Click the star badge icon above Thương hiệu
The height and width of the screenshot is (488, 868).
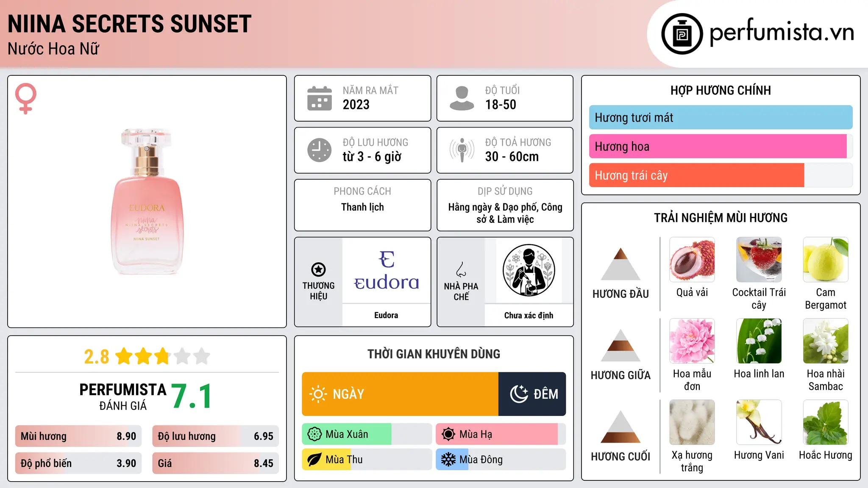coord(318,269)
